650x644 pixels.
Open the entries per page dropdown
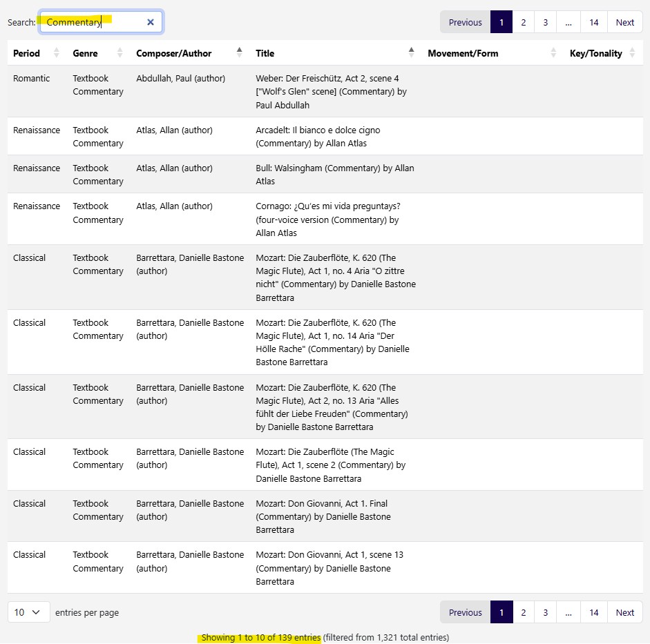(x=28, y=612)
